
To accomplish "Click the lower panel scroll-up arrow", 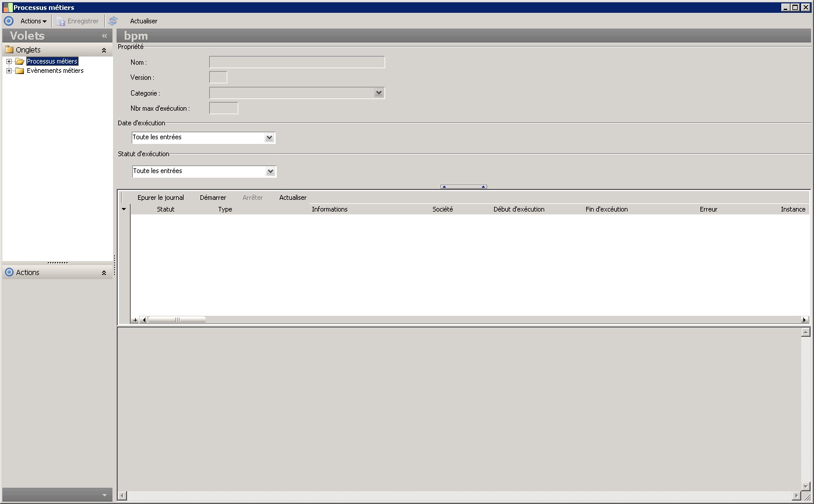I will [805, 332].
